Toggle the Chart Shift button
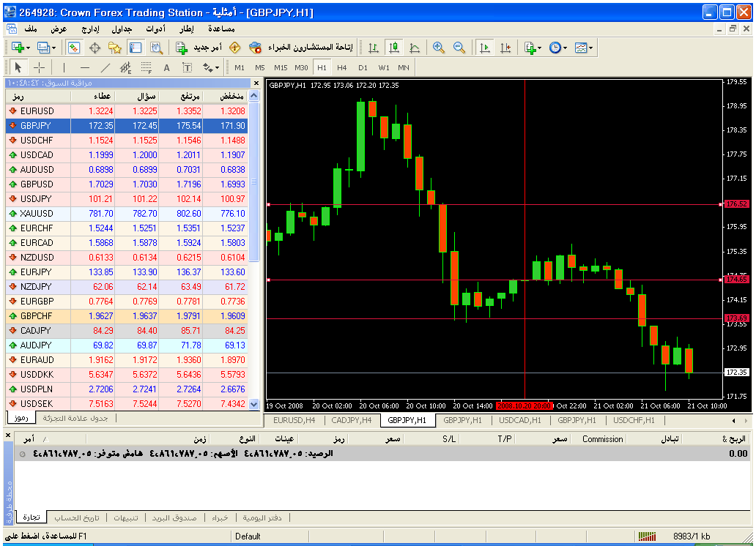The height and width of the screenshot is (546, 756). click(x=505, y=48)
